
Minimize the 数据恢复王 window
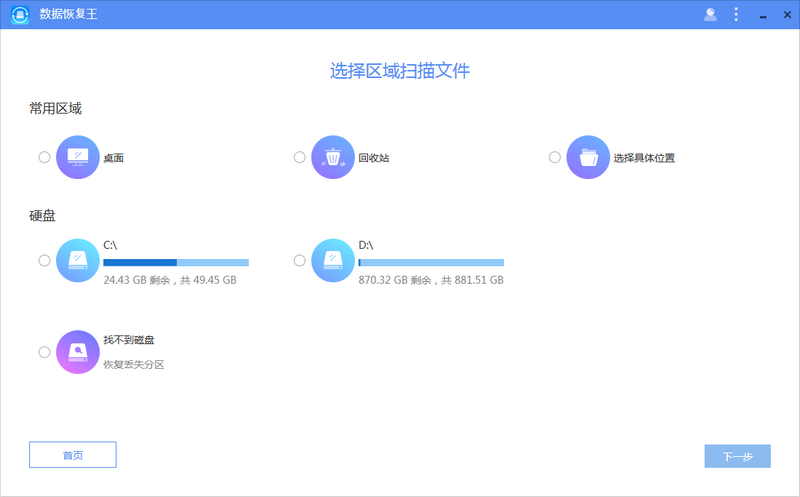pos(763,15)
